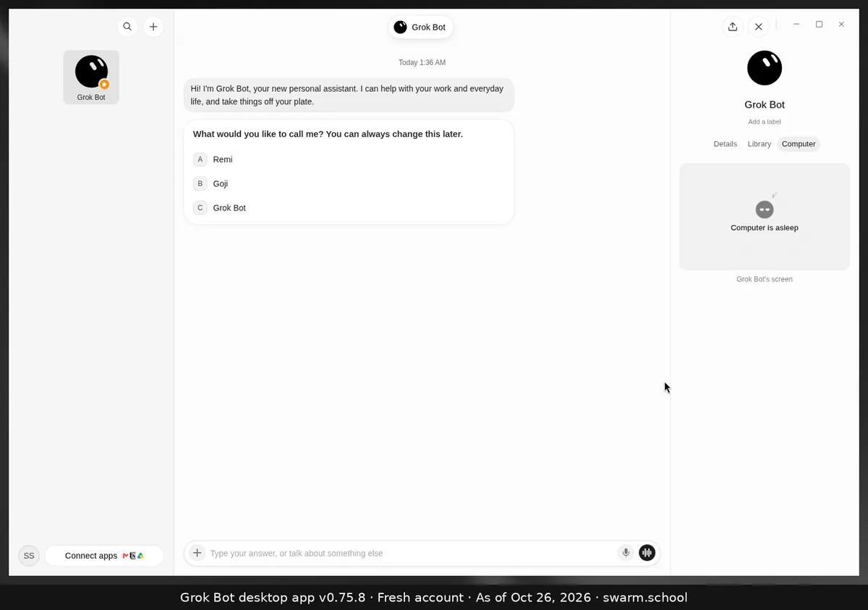Click the share icon in the right panel
Screen dimensions: 868x610
pyautogui.click(x=733, y=27)
